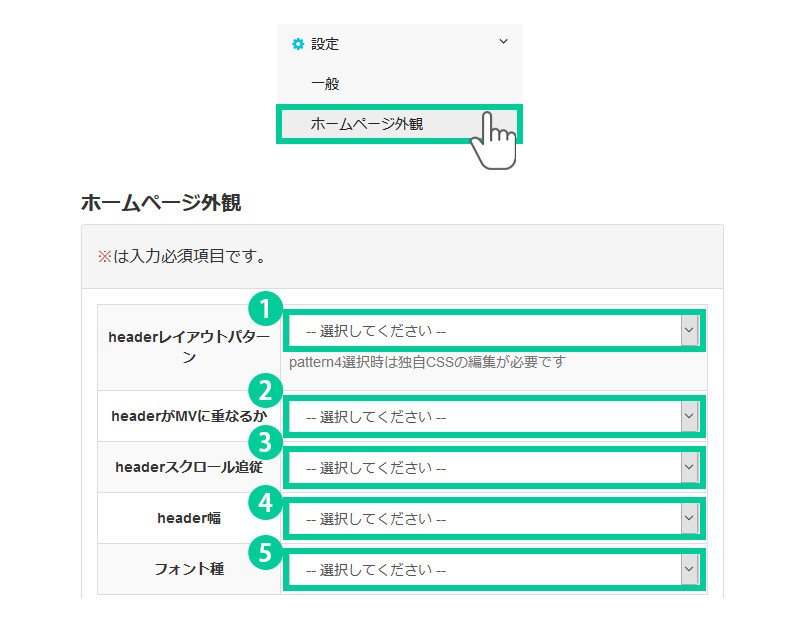The image size is (800, 623).
Task: Open the フォント種 dropdown
Action: click(x=493, y=569)
